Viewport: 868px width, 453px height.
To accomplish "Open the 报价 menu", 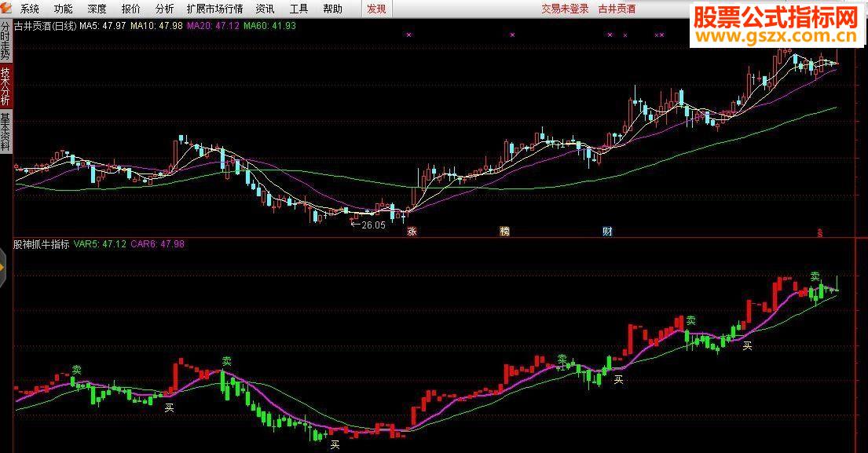I will coord(130,9).
